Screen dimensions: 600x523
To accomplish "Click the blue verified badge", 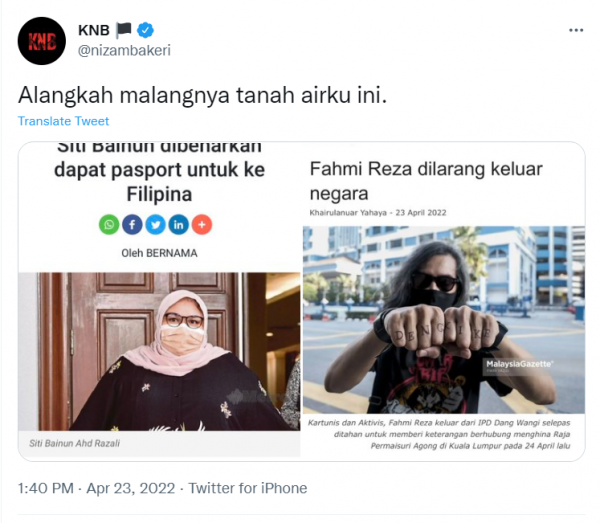I will [145, 30].
